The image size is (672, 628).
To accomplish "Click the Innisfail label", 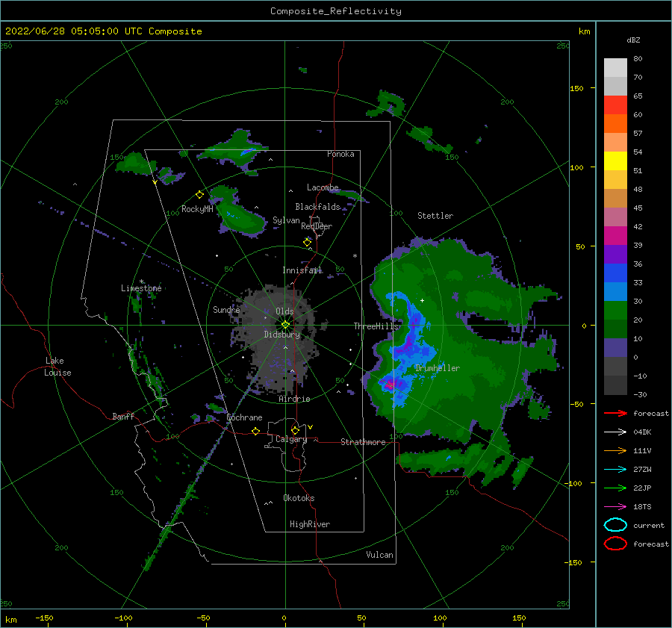I will click(302, 270).
